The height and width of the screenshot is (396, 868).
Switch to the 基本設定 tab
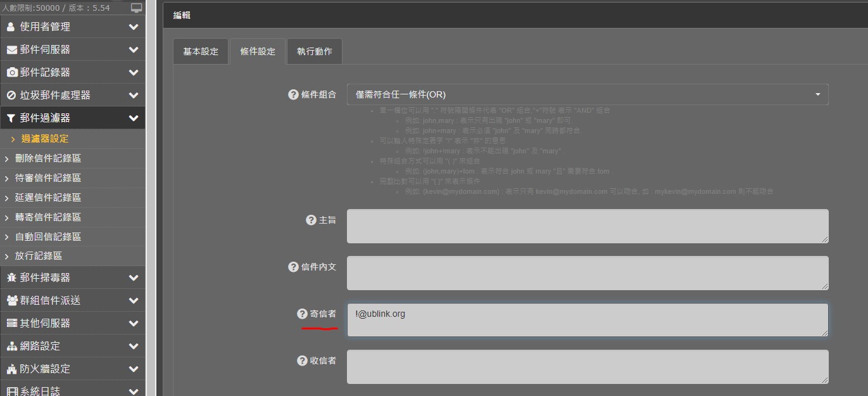201,51
